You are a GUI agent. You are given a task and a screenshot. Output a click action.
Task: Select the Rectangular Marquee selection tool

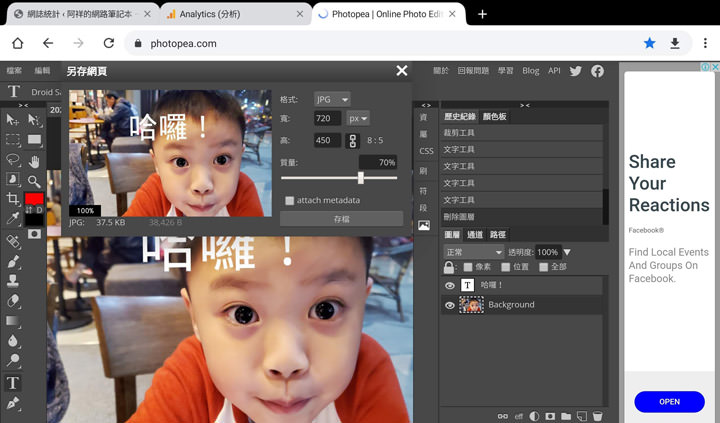point(12,140)
